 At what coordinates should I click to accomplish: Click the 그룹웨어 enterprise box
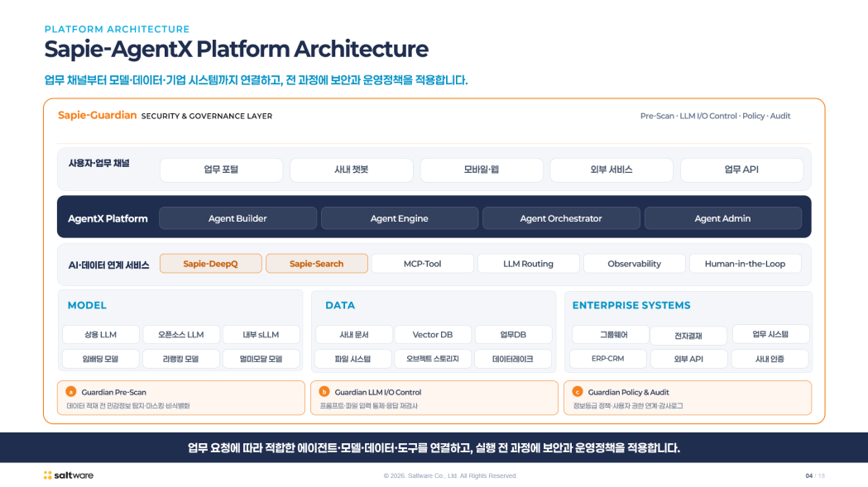pos(610,335)
